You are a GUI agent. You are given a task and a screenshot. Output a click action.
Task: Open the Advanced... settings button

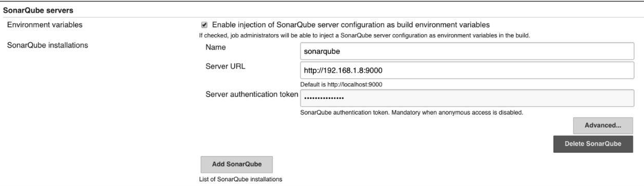(x=603, y=126)
